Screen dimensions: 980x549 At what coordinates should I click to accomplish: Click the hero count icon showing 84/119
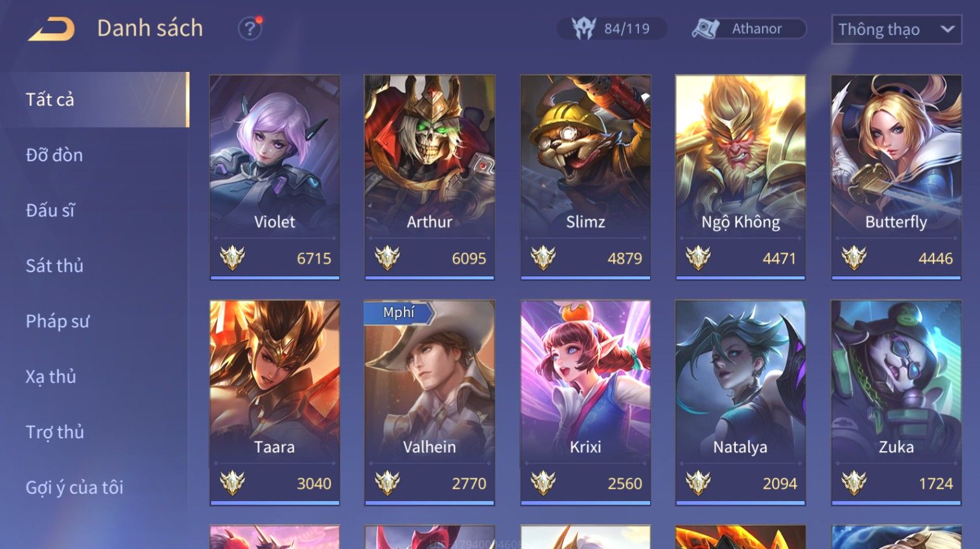pos(583,29)
